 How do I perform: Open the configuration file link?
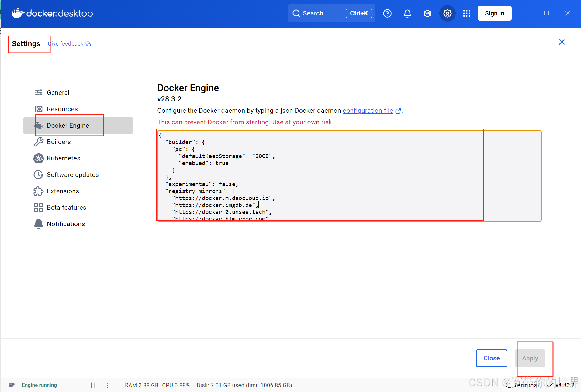click(x=368, y=111)
